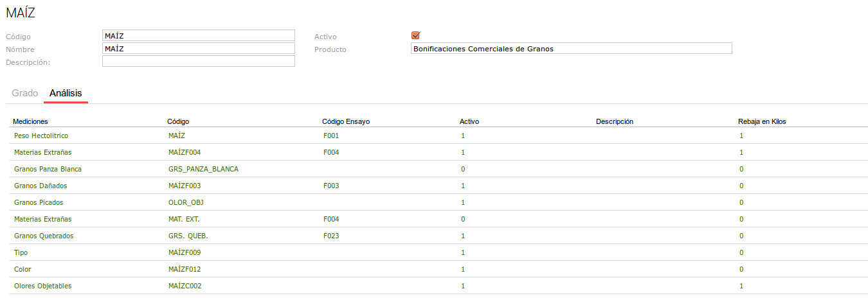Sort by Mediciones column header

[30, 121]
